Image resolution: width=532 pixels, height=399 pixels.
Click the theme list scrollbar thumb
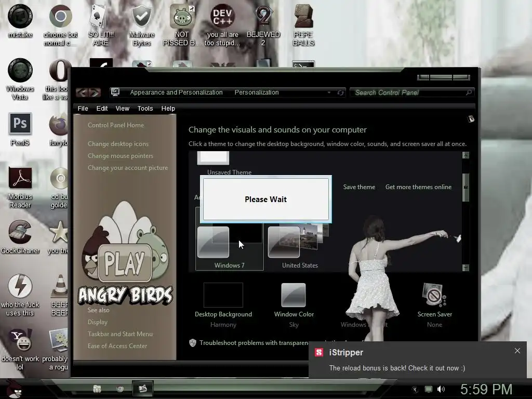(x=465, y=187)
